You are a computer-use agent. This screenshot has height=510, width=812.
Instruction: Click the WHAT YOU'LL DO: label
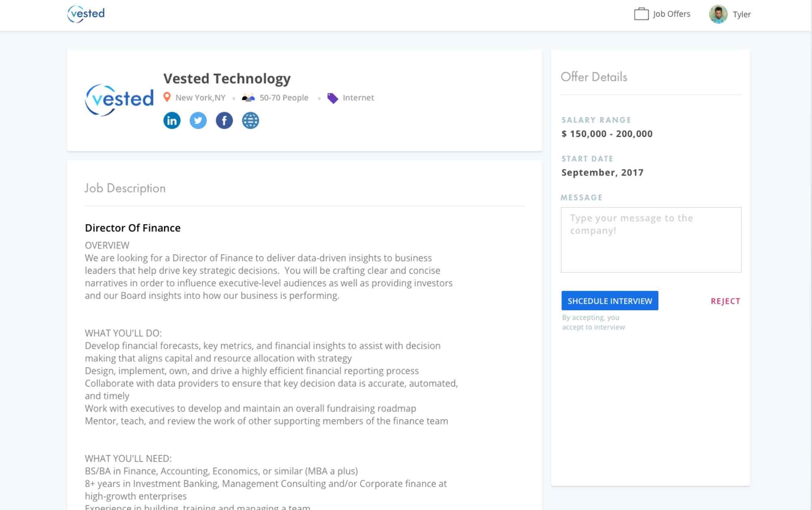[123, 333]
